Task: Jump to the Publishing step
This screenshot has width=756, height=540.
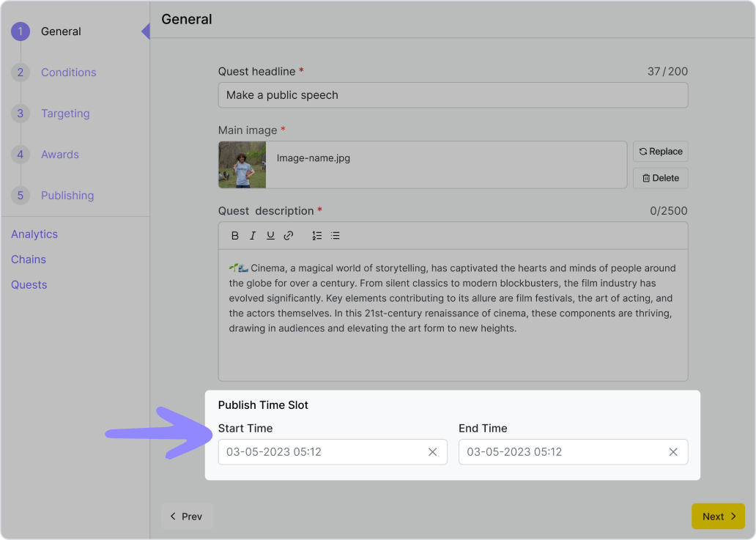Action: (67, 196)
